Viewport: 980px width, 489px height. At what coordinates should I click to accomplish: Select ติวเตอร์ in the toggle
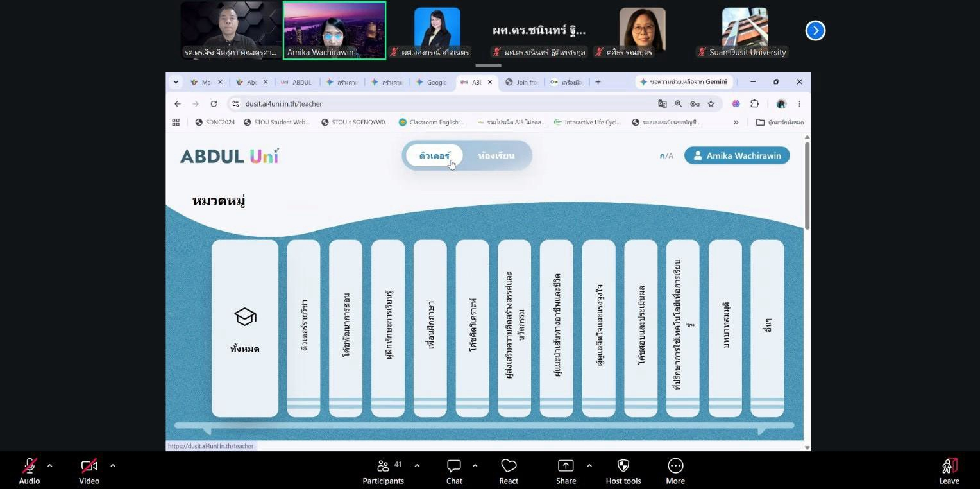434,156
